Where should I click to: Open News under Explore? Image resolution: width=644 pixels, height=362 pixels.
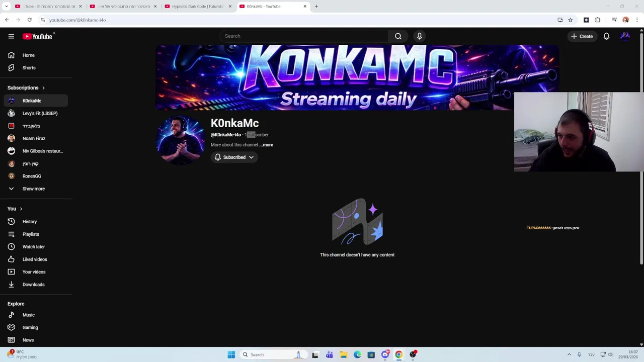tap(36, 340)
